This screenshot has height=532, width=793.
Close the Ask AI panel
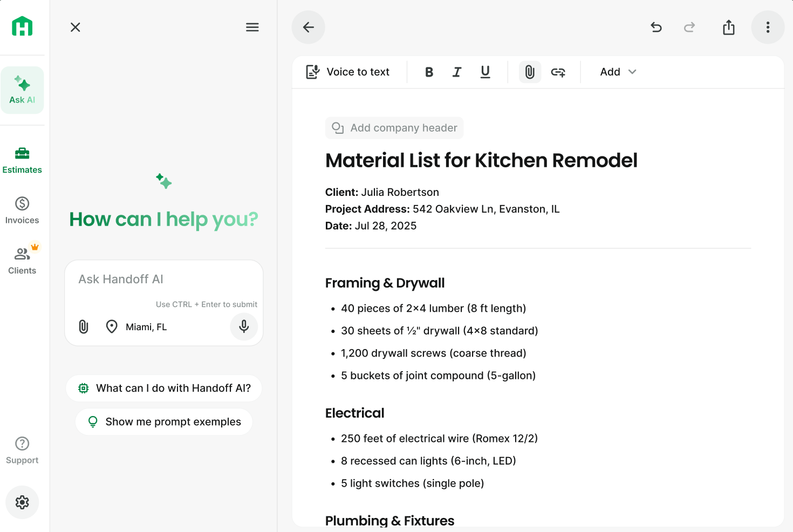(76, 27)
